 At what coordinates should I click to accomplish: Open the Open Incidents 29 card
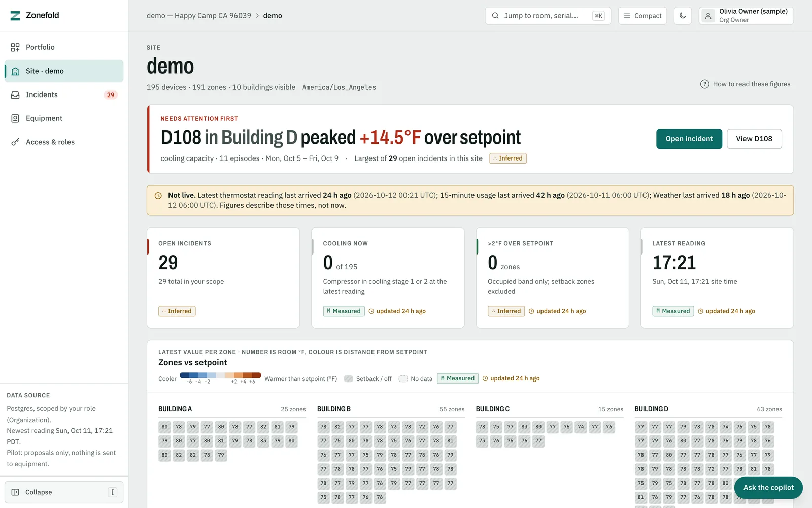pos(223,277)
